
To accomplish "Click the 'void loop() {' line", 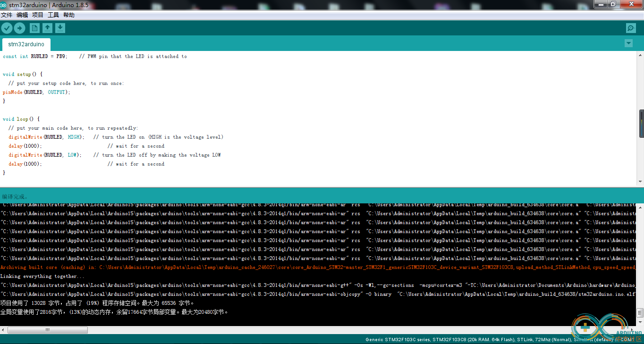I will [x=21, y=119].
